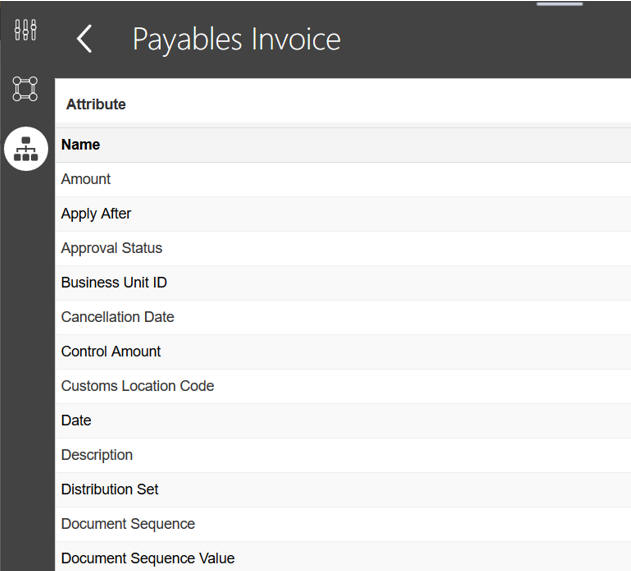Select the Date attribute row
The width and height of the screenshot is (631, 571).
pyautogui.click(x=343, y=421)
